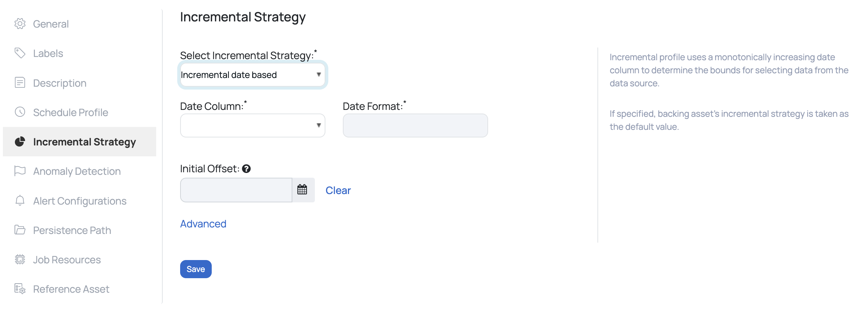Open the Select Incremental Strategy dropdown

(252, 74)
